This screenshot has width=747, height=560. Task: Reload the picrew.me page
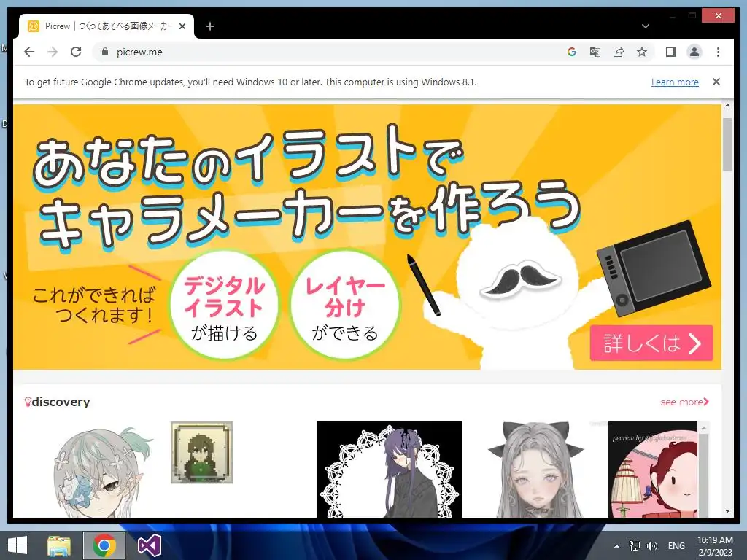pyautogui.click(x=76, y=52)
